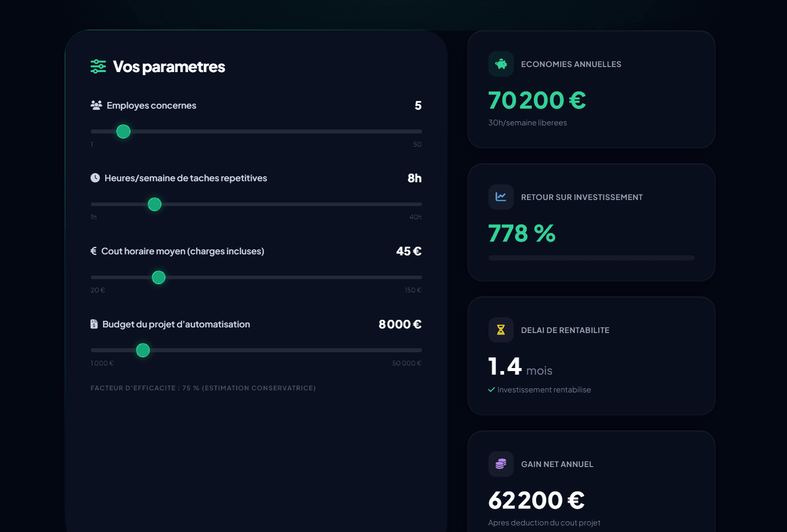Click the hourglass icon for Delai de Rentabilite
This screenshot has height=532, width=787.
point(501,329)
